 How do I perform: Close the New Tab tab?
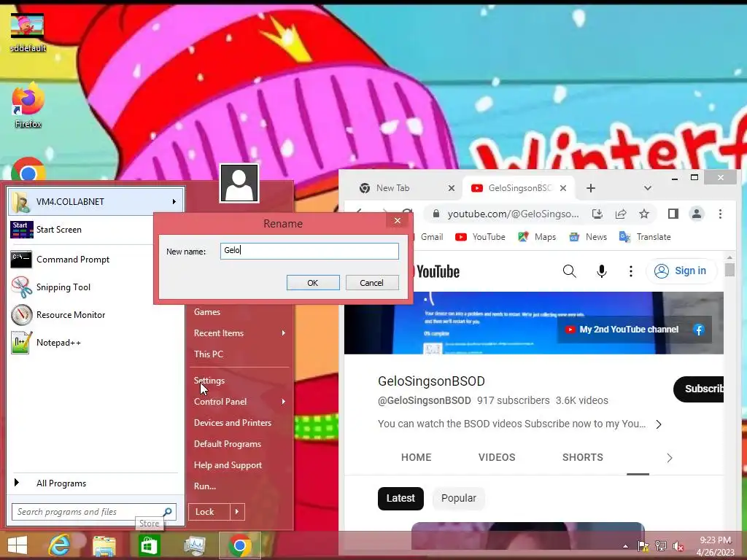click(x=451, y=188)
